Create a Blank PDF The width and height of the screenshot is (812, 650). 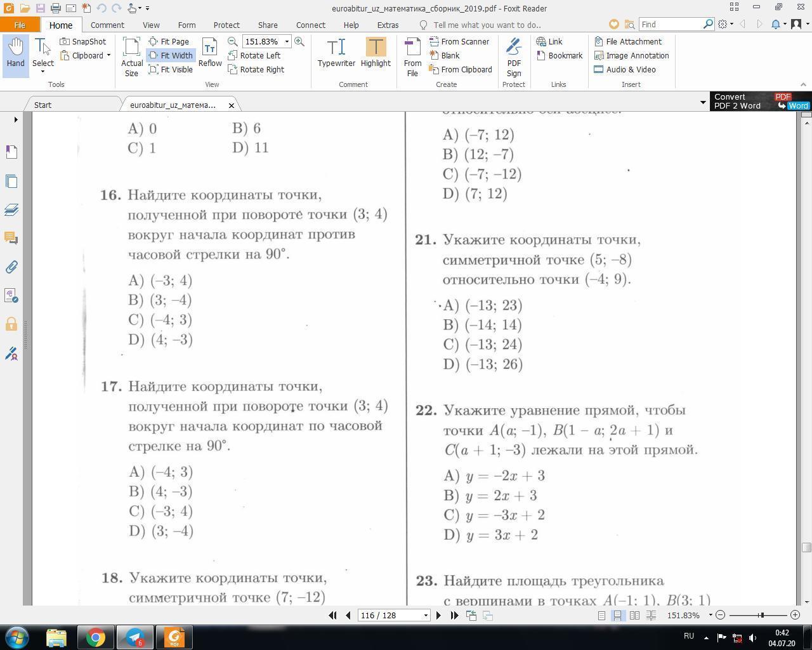(x=445, y=55)
